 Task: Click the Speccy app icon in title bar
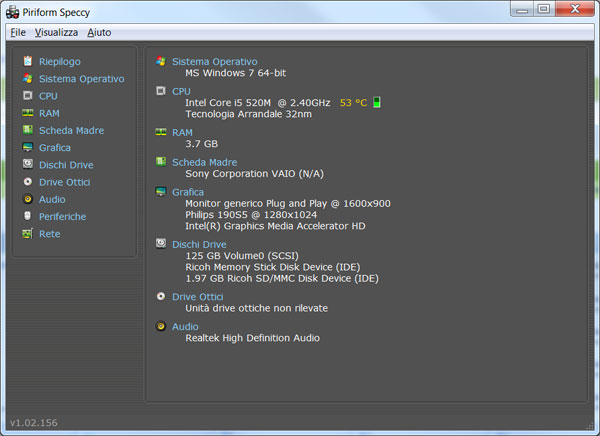coord(12,12)
